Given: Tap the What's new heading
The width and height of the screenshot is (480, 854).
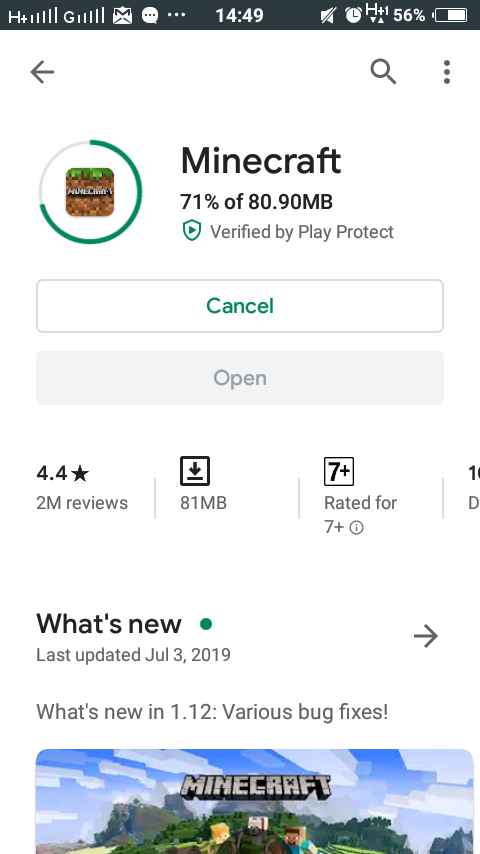Looking at the screenshot, I should tap(109, 624).
